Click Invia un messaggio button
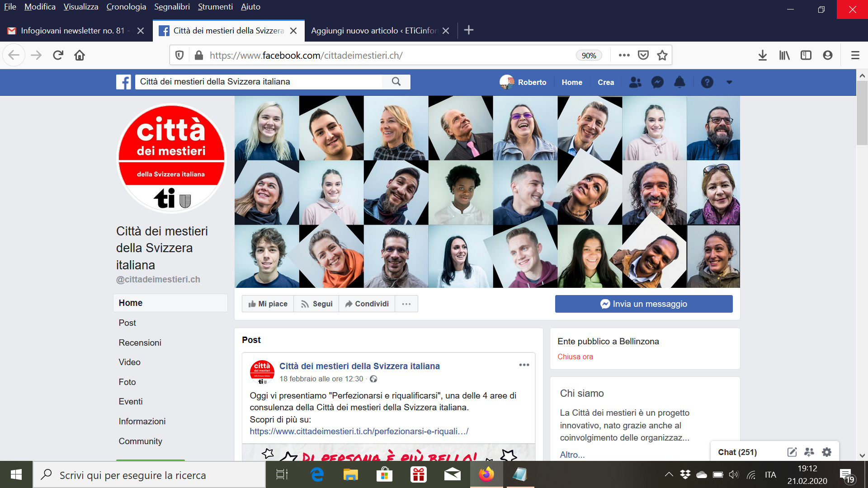The image size is (868, 488). [x=644, y=304]
